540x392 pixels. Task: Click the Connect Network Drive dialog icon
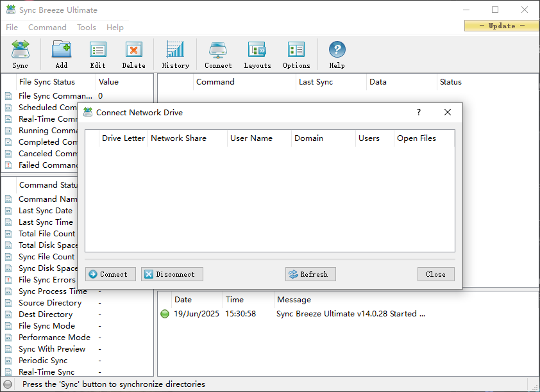point(88,112)
